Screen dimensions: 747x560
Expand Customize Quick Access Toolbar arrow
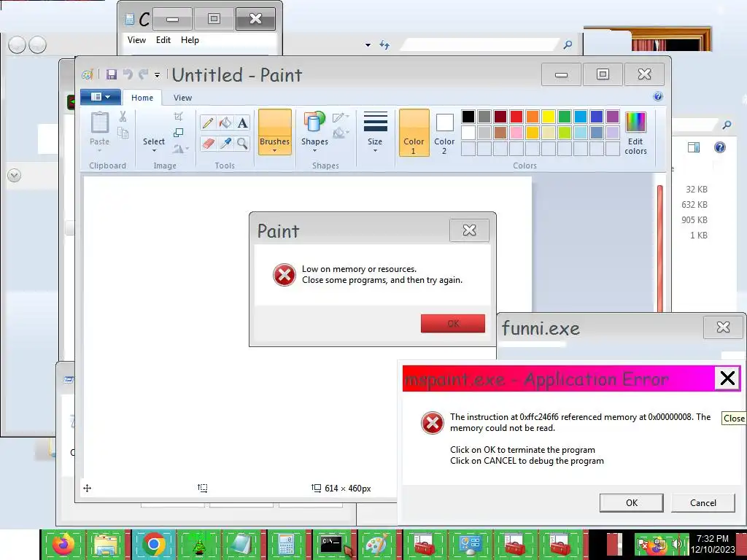tap(158, 75)
